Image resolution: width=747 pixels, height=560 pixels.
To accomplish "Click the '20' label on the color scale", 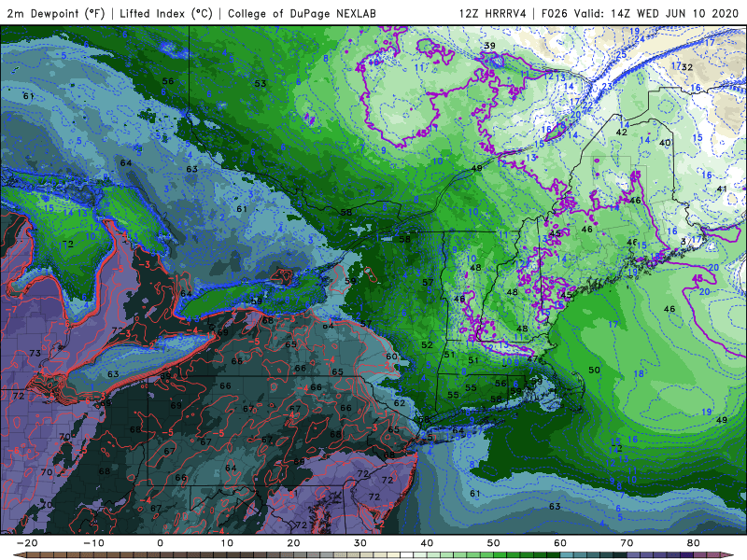I will [293, 543].
